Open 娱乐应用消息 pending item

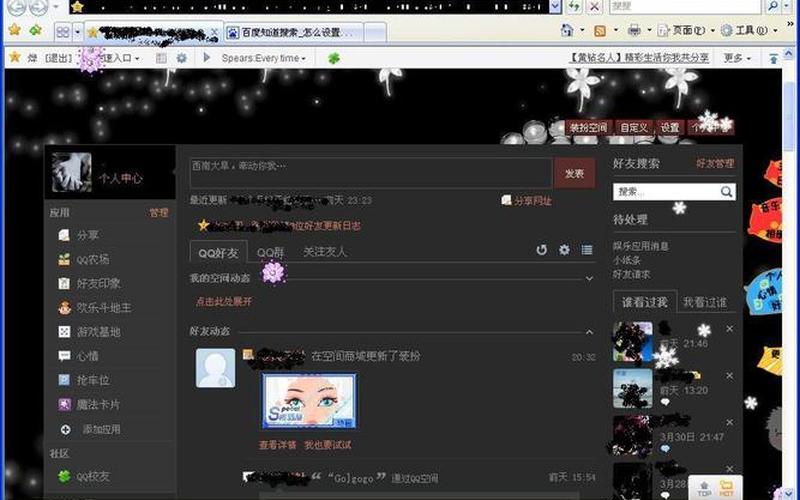click(x=640, y=246)
